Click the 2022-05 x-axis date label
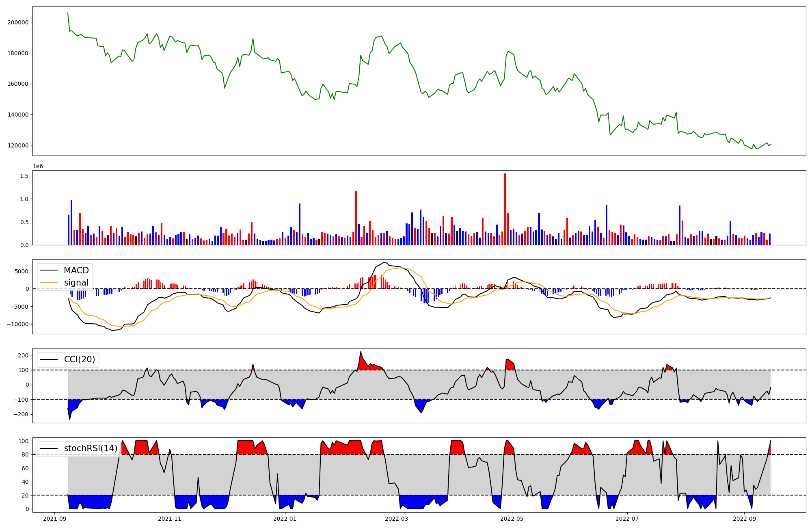Image resolution: width=812 pixels, height=528 pixels. tap(512, 519)
